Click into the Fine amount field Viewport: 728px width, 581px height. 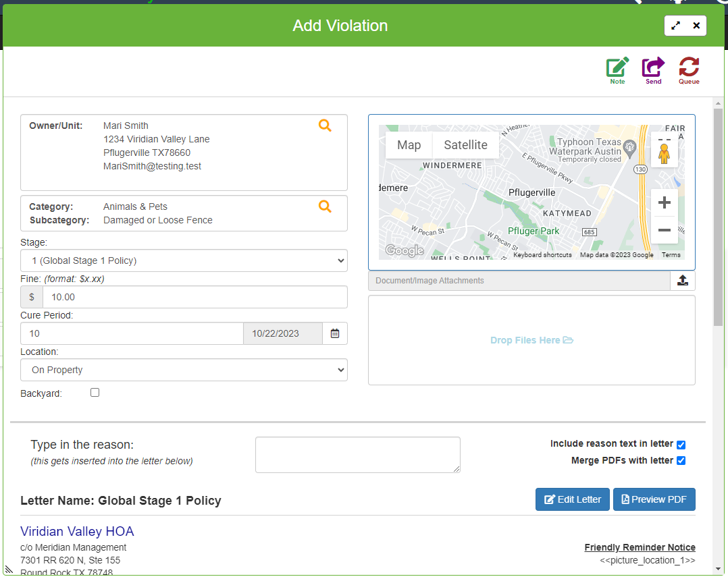(195, 297)
